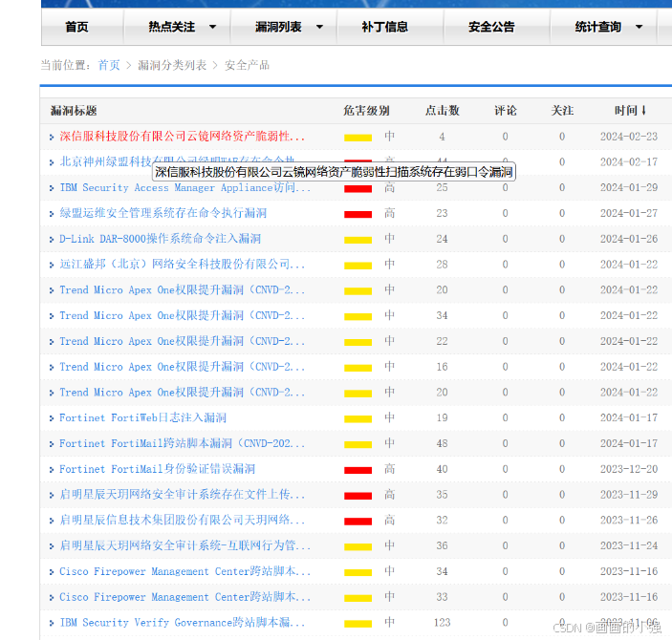Go to 安全公告 tab
This screenshot has width=672, height=640.
tap(491, 27)
